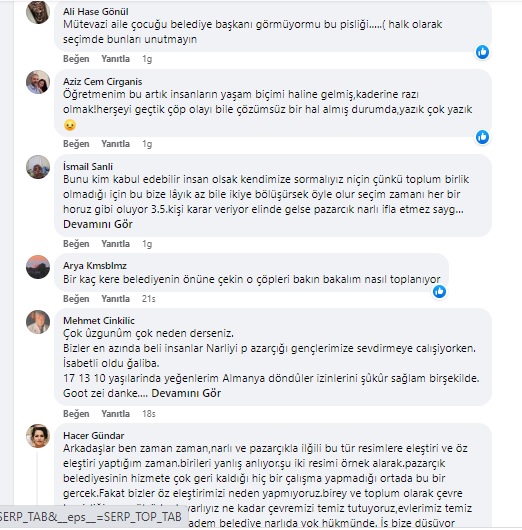522x530 pixels.
Task: Reply to Mehmet Cinkilic's comment with Yanıtla
Action: pos(116,414)
